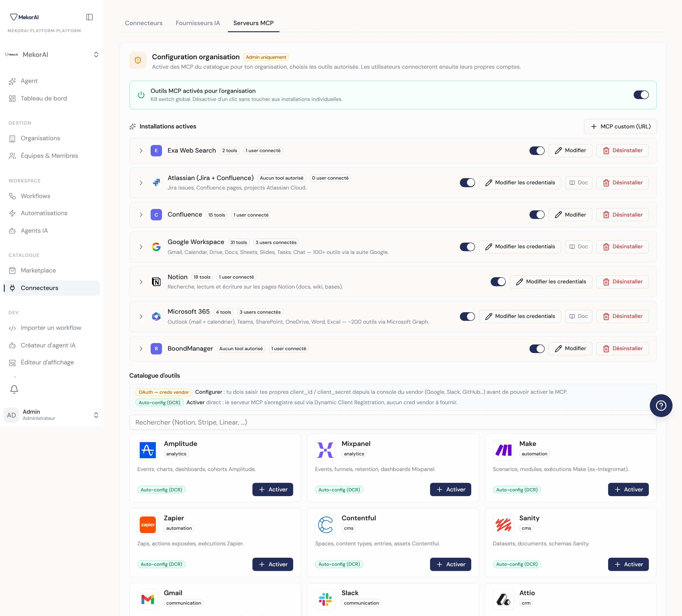Image resolution: width=682 pixels, height=616 pixels.
Task: Open Automatisations in the sidebar
Action: tap(52, 213)
